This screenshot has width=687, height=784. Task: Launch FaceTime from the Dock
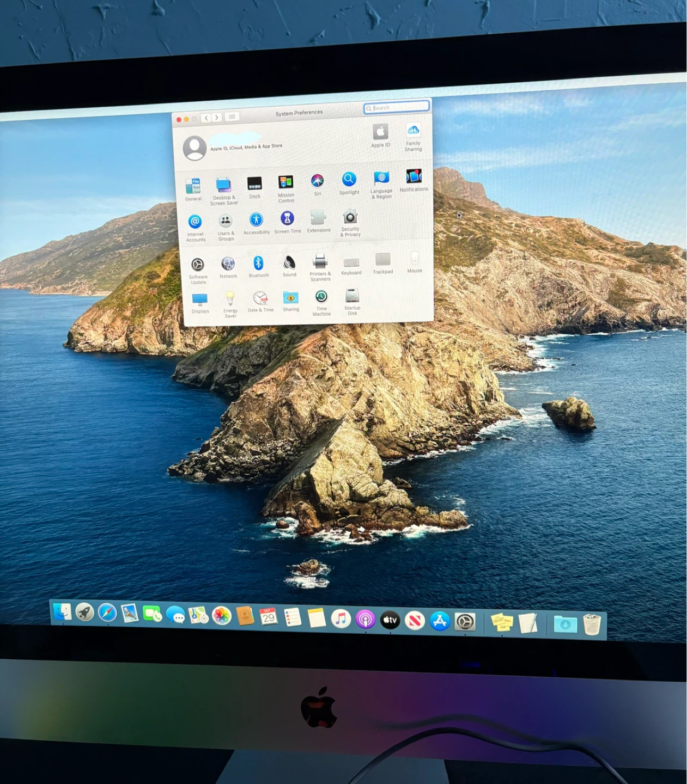coord(153,614)
